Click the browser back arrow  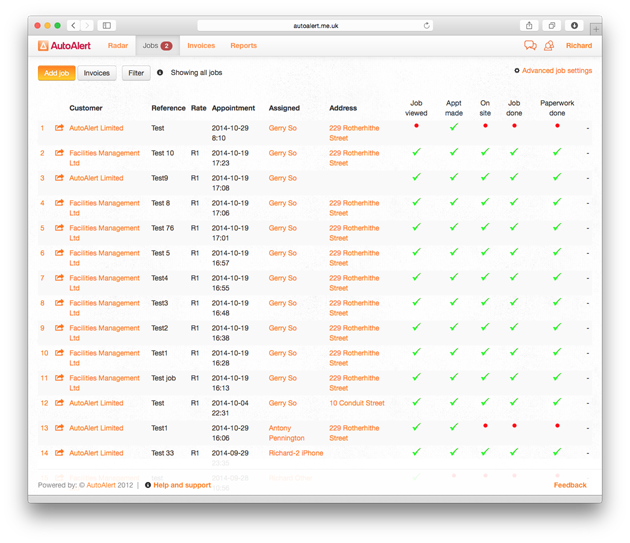click(x=73, y=25)
